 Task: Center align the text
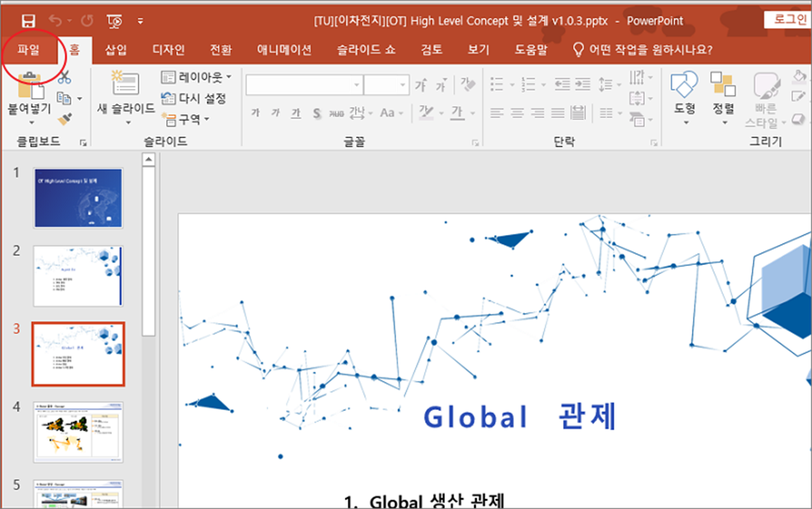[517, 113]
